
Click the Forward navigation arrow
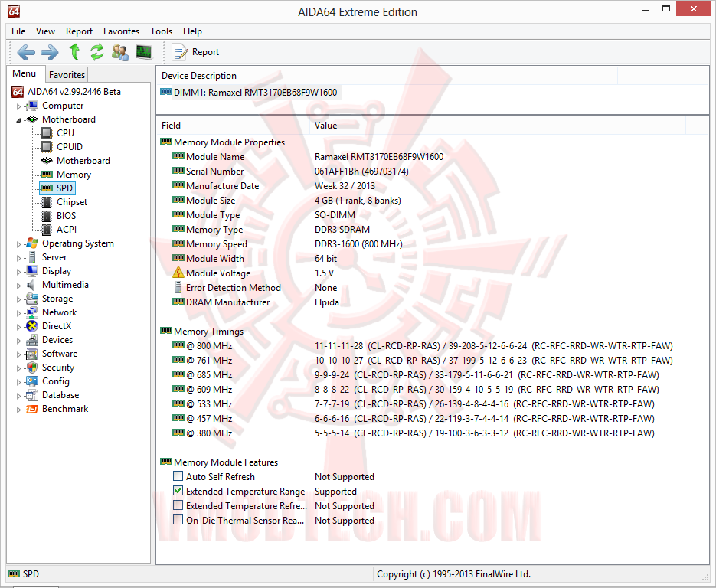coord(49,52)
